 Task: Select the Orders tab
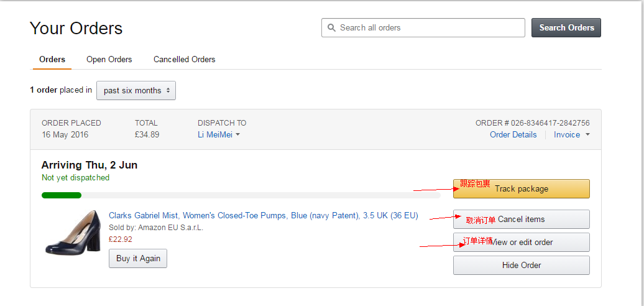(x=52, y=60)
